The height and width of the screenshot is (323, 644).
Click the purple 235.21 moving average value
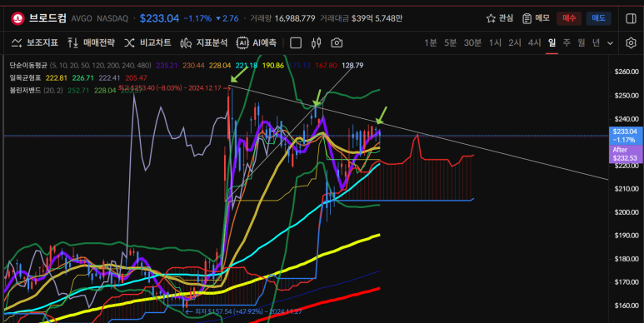click(166, 65)
